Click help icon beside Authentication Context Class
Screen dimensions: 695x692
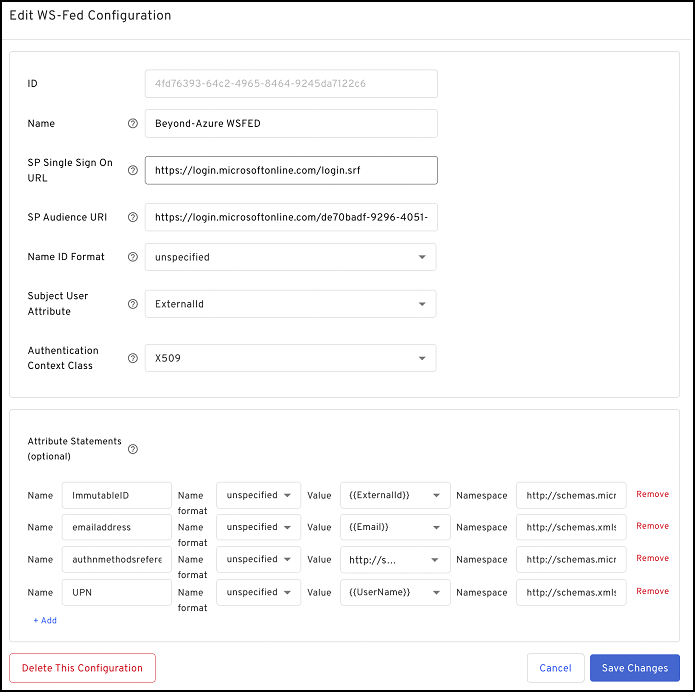click(x=133, y=358)
